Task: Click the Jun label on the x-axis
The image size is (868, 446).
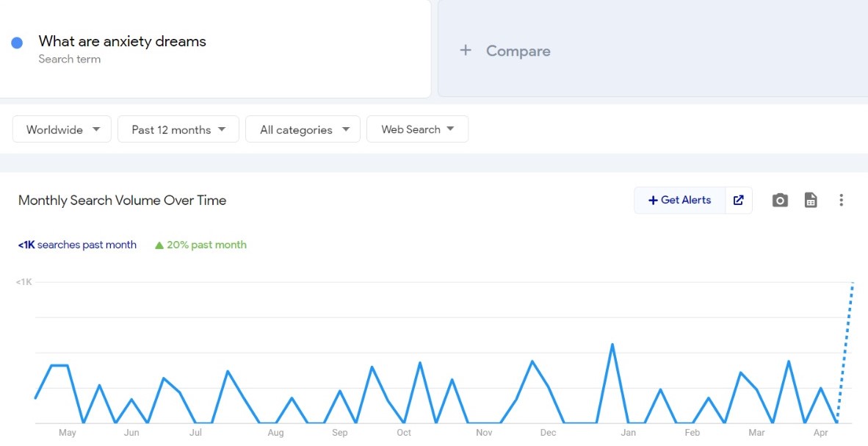Action: click(131, 434)
